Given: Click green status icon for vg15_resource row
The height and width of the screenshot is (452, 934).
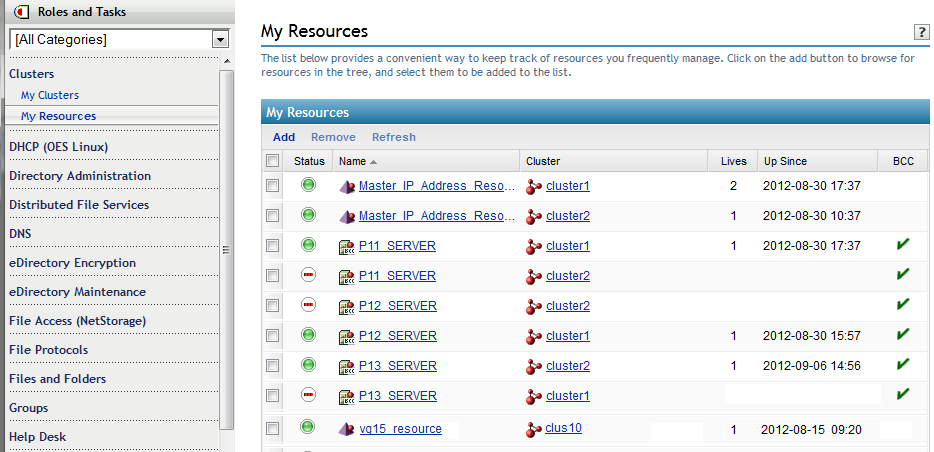Looking at the screenshot, I should click(x=308, y=426).
